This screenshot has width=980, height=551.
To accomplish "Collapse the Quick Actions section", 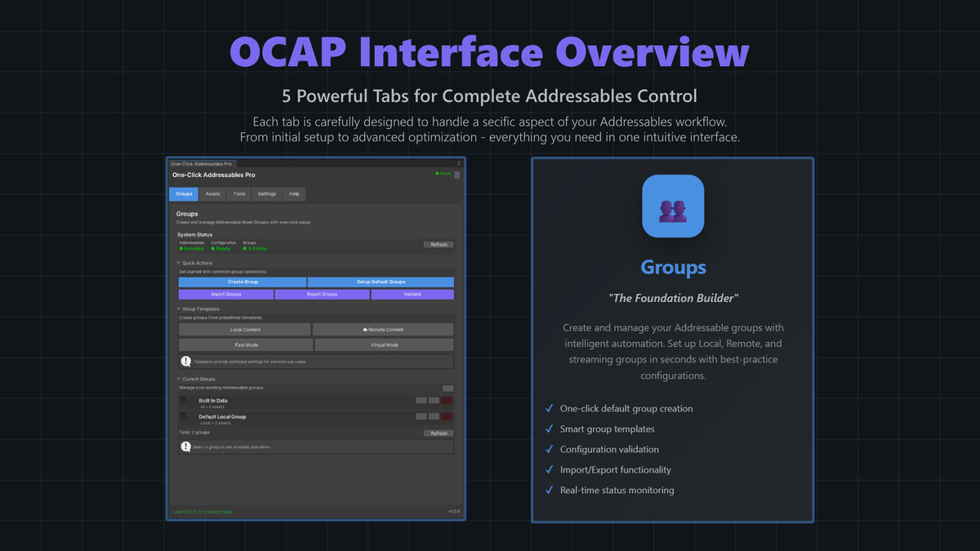I will [x=177, y=263].
